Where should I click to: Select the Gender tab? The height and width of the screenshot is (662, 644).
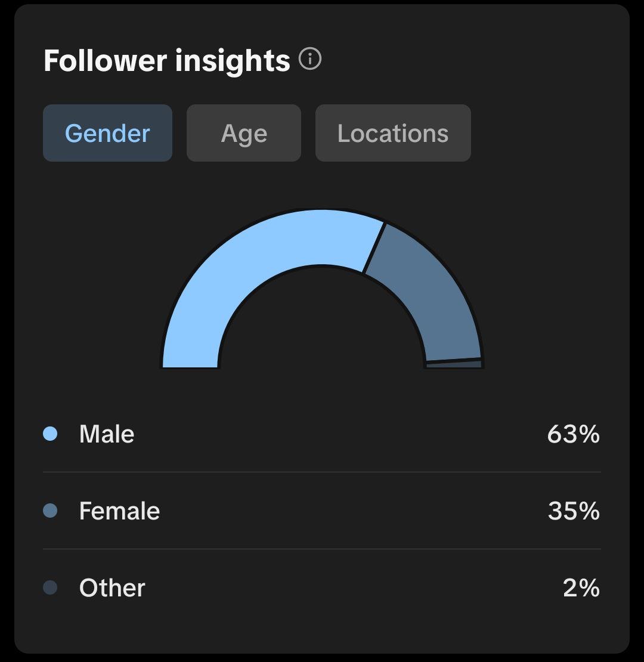[x=107, y=133]
